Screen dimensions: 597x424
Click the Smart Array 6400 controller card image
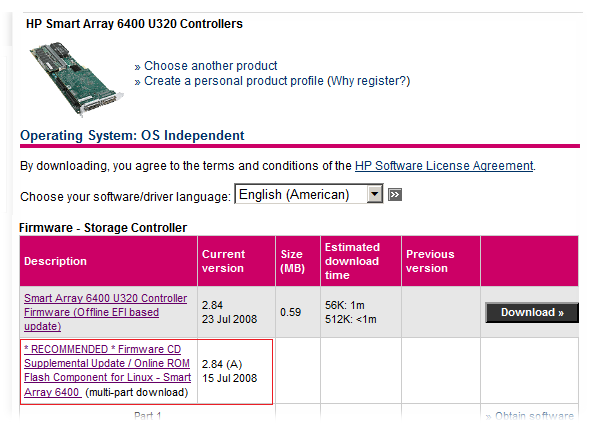[x=76, y=79]
